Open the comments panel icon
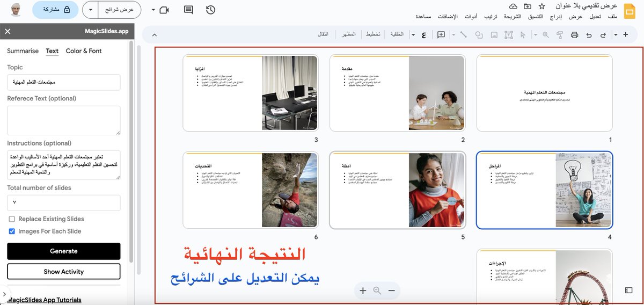The width and height of the screenshot is (644, 305). pyautogui.click(x=188, y=10)
